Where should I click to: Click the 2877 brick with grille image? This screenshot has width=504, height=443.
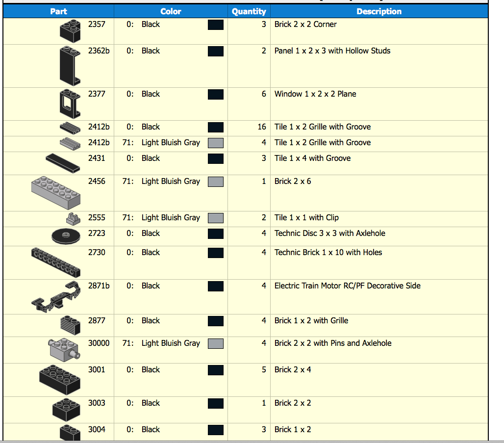(x=71, y=325)
